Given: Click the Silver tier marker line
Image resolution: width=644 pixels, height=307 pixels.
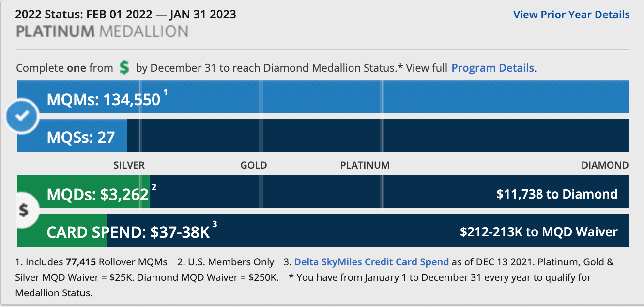Looking at the screenshot, I should pos(140,116).
